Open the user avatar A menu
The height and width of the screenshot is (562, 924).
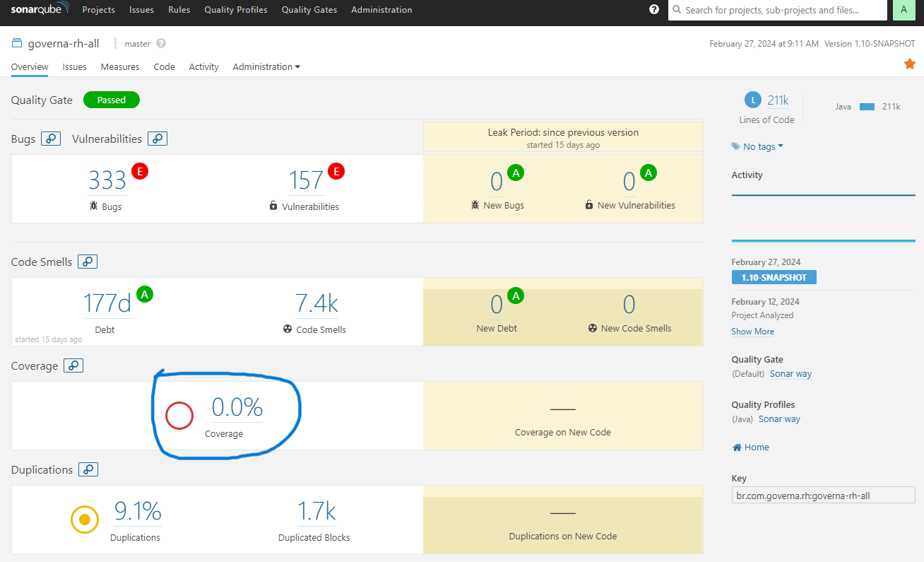point(904,10)
